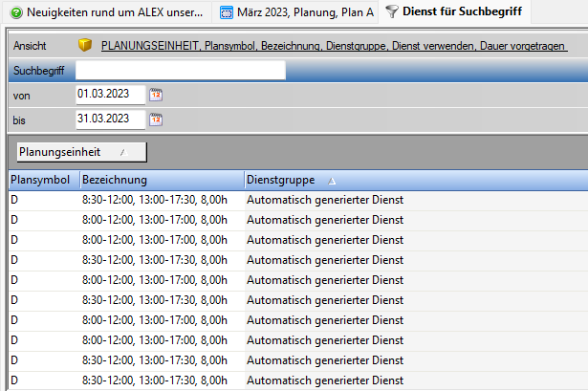Viewport: 588px width, 391px height.
Task: Select the last visible row's Dienstgruppe cell
Action: (325, 380)
